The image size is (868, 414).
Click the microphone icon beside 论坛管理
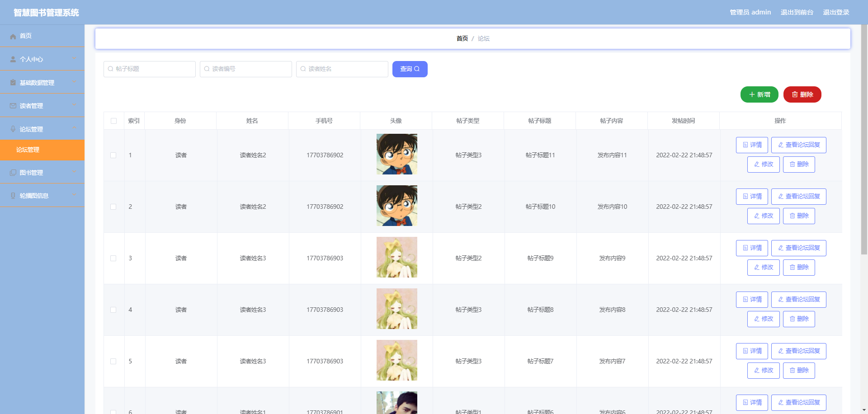pyautogui.click(x=13, y=129)
